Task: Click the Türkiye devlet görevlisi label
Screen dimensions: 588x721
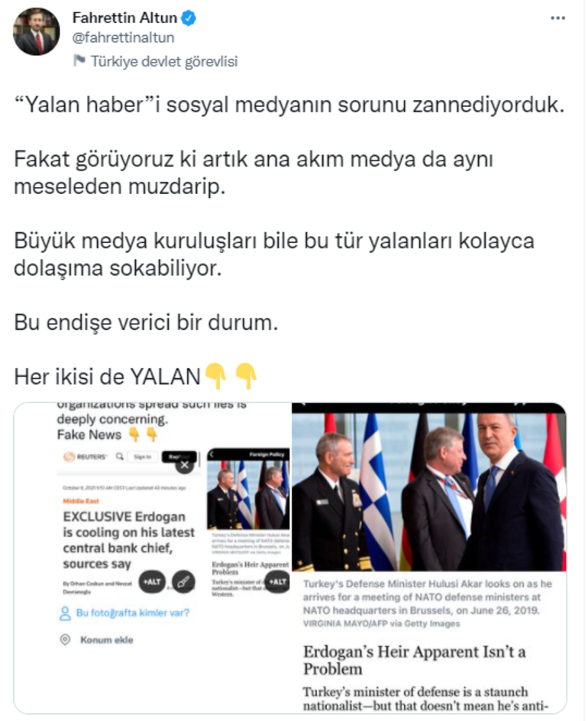Action: tap(164, 61)
